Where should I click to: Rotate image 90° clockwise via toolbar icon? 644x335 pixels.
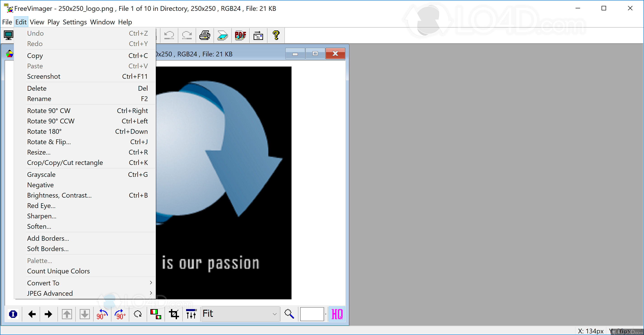pos(120,314)
